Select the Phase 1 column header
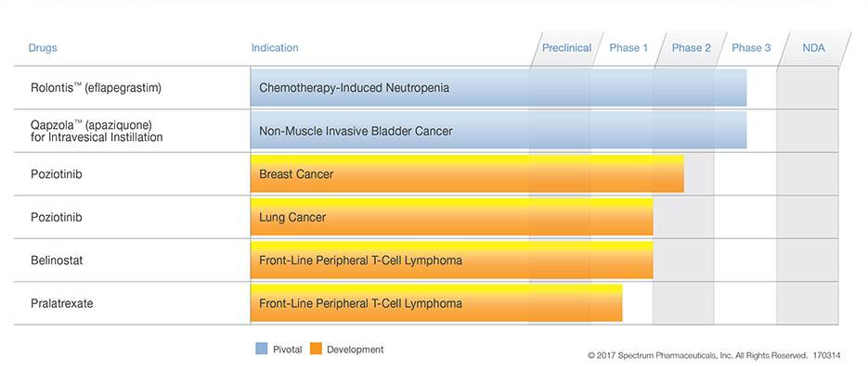Screen dimensions: 868x382 628,48
